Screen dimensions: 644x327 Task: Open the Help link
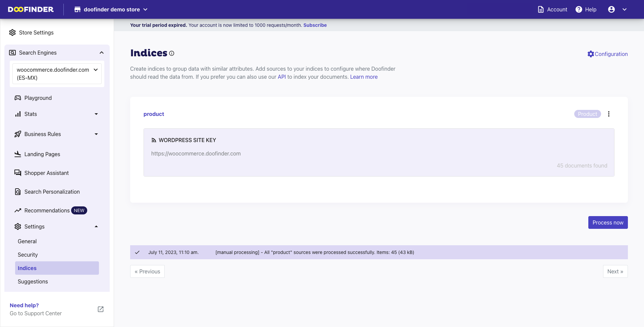coord(590,9)
